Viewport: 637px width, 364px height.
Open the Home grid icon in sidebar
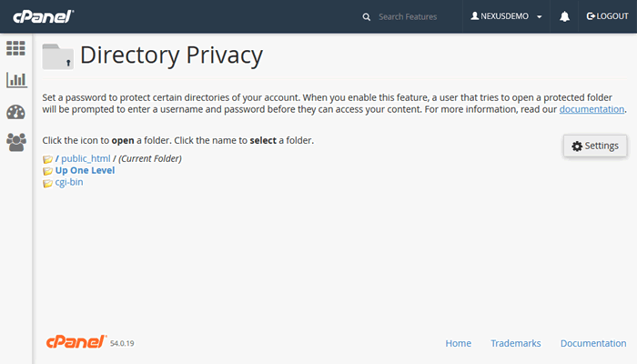[15, 48]
